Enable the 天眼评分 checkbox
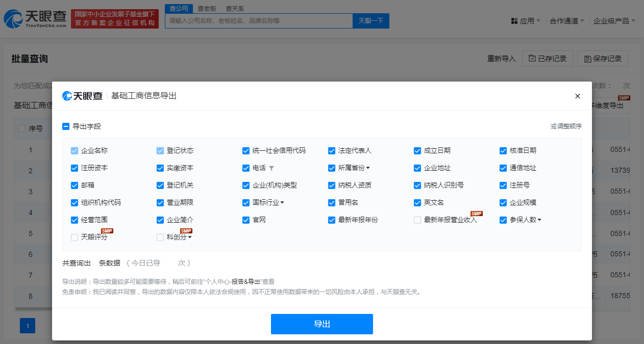644x344 pixels. 75,237
